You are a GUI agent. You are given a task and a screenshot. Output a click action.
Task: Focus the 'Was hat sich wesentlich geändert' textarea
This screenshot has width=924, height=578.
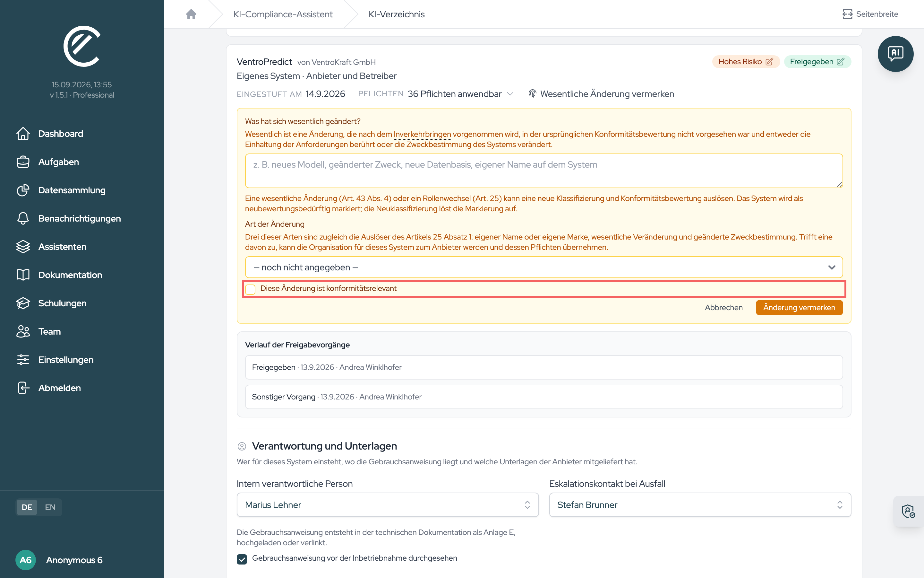point(544,171)
